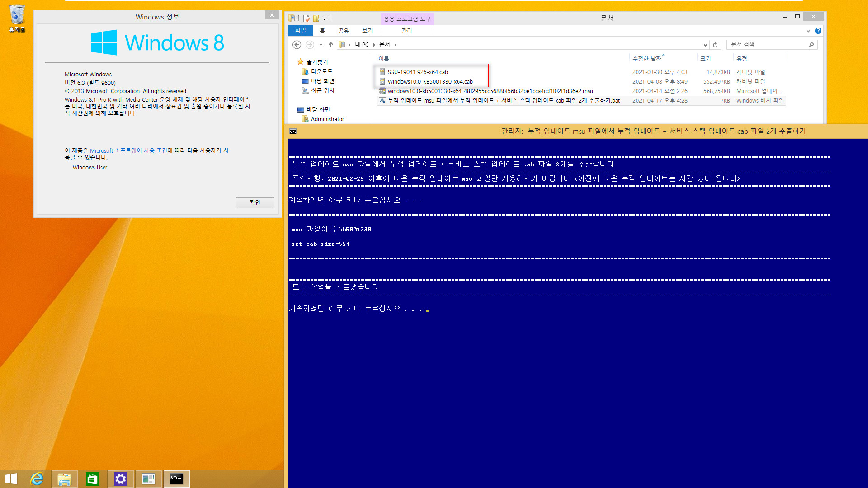868x488 pixels.
Task: Refresh the 문서 folder view
Action: coord(715,45)
